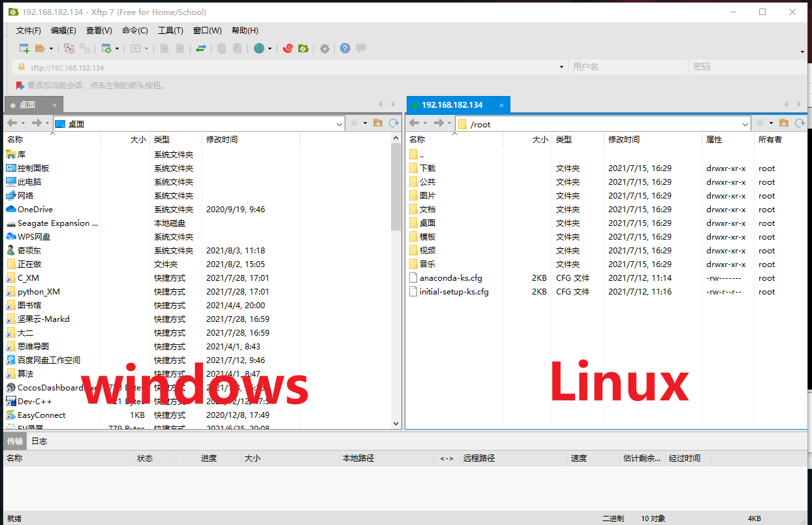Screen dimensions: 812x525
Task: Switch to the 日志 tab
Action: (39, 441)
